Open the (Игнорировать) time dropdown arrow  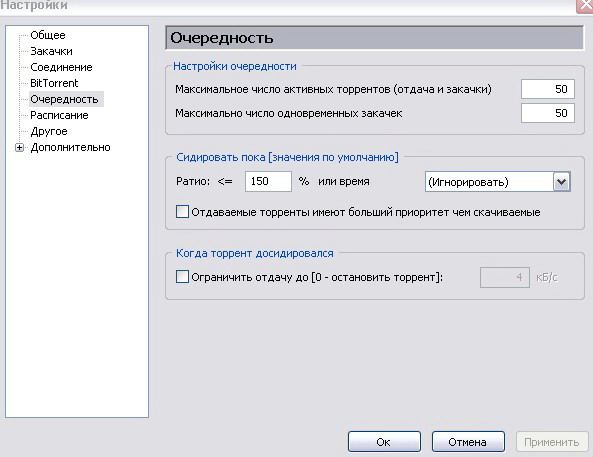pos(562,182)
